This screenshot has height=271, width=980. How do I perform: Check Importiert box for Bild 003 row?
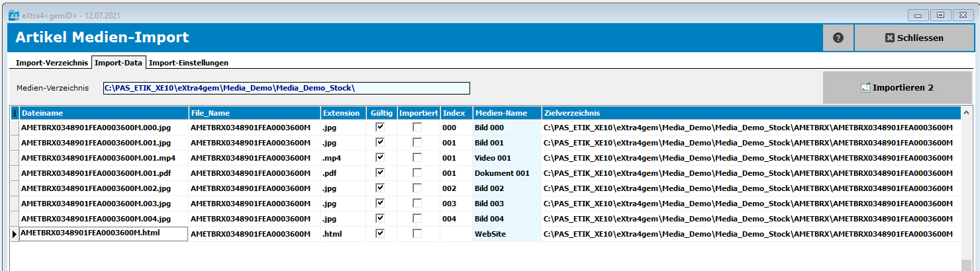tap(417, 203)
